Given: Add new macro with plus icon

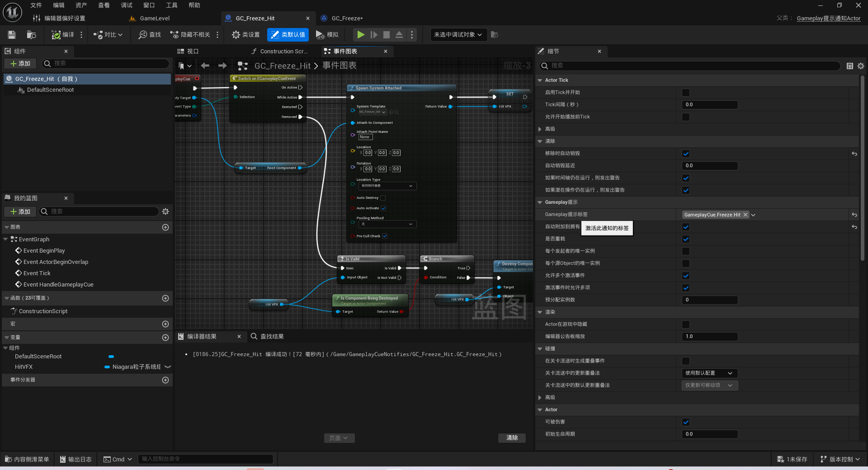Looking at the screenshot, I should point(165,324).
